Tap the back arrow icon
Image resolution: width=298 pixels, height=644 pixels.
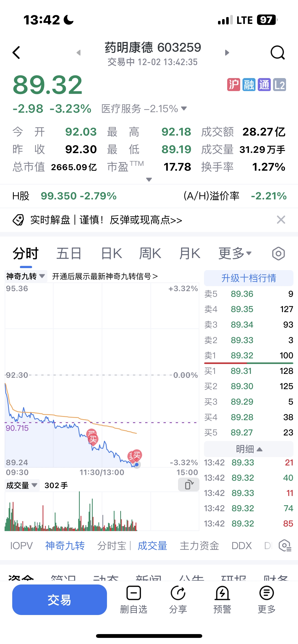coord(16,53)
